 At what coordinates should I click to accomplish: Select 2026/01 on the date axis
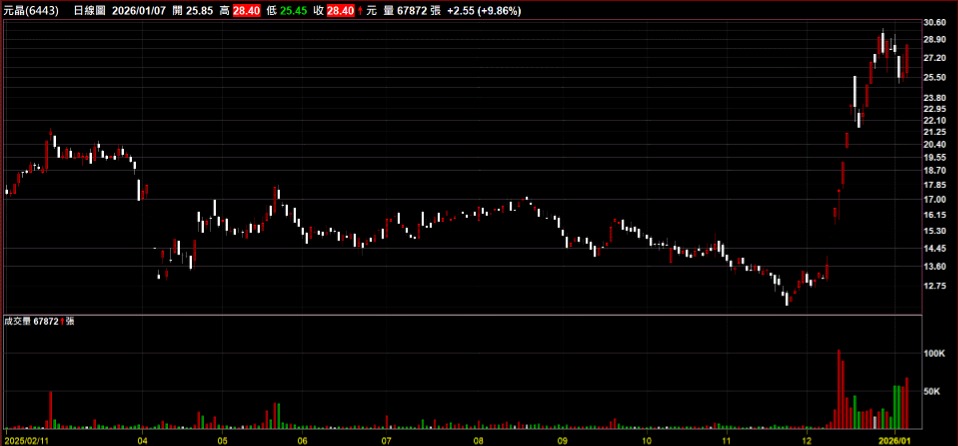896,439
